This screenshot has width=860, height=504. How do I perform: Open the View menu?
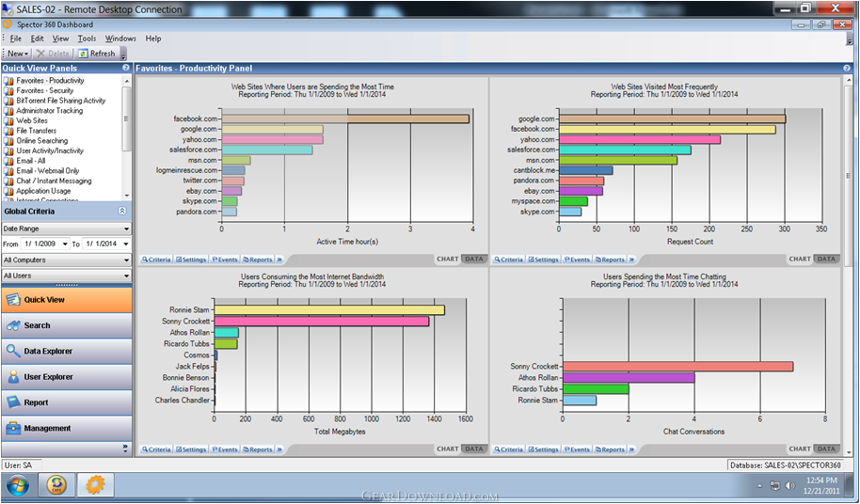[60, 39]
